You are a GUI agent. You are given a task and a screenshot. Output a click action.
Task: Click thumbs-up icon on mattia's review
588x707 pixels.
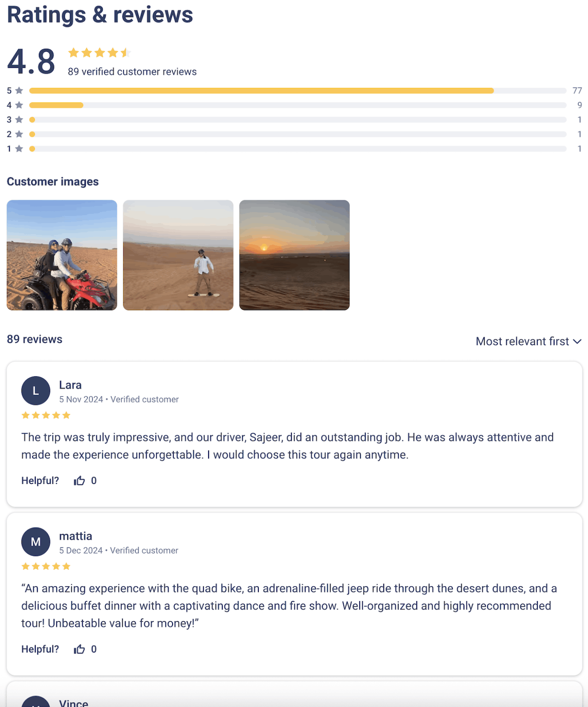pyautogui.click(x=79, y=649)
